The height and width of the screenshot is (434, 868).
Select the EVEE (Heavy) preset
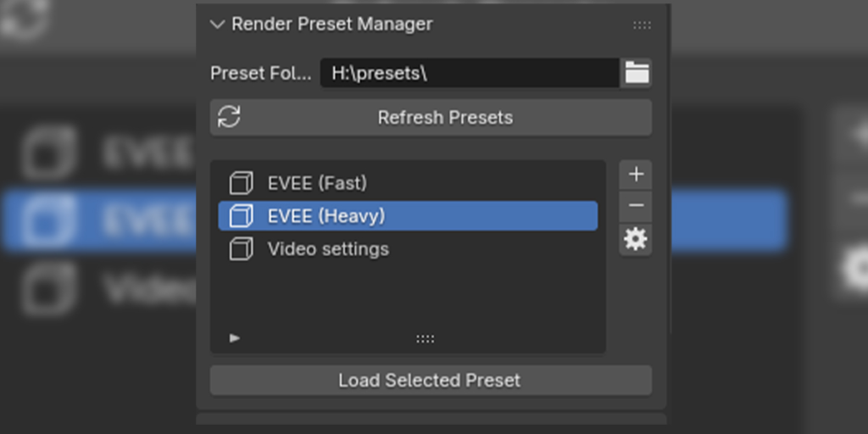(x=408, y=216)
